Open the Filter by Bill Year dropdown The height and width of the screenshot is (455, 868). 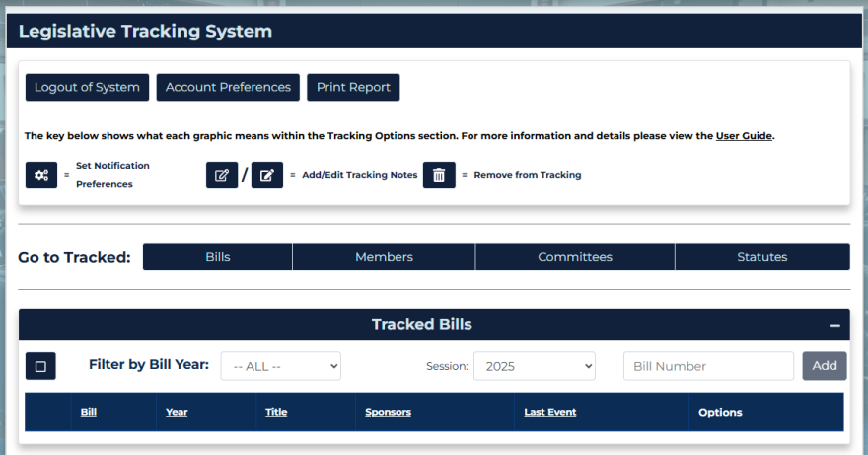[x=280, y=366]
